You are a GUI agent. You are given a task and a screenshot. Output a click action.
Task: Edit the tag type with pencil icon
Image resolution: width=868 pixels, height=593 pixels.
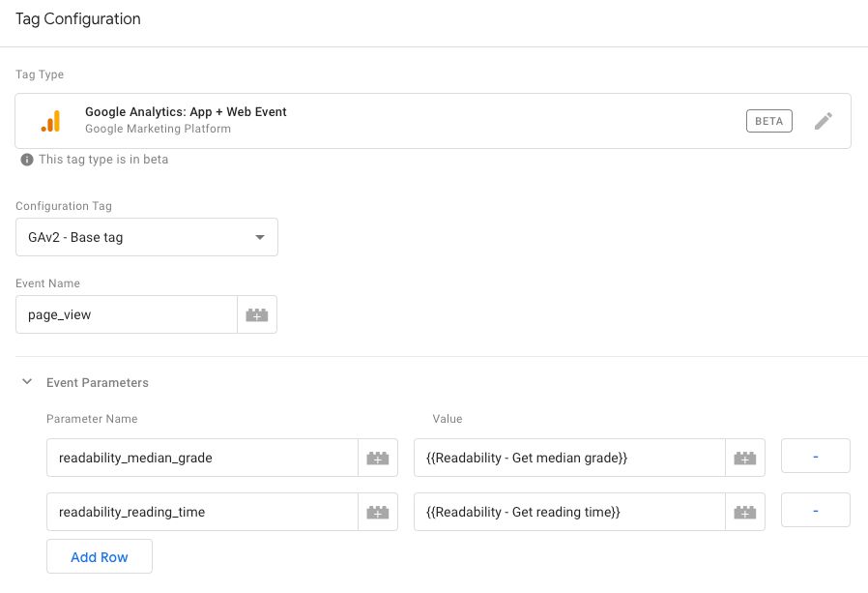(824, 121)
